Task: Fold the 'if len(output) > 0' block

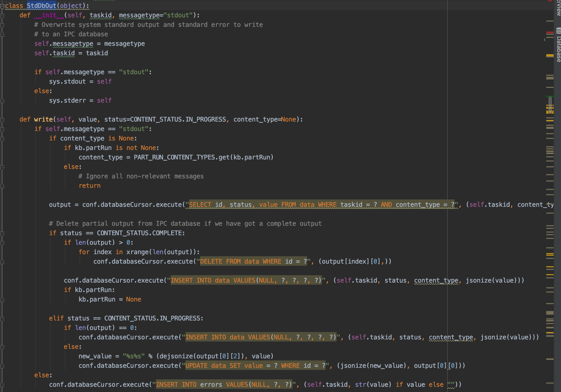Action: pos(2,243)
